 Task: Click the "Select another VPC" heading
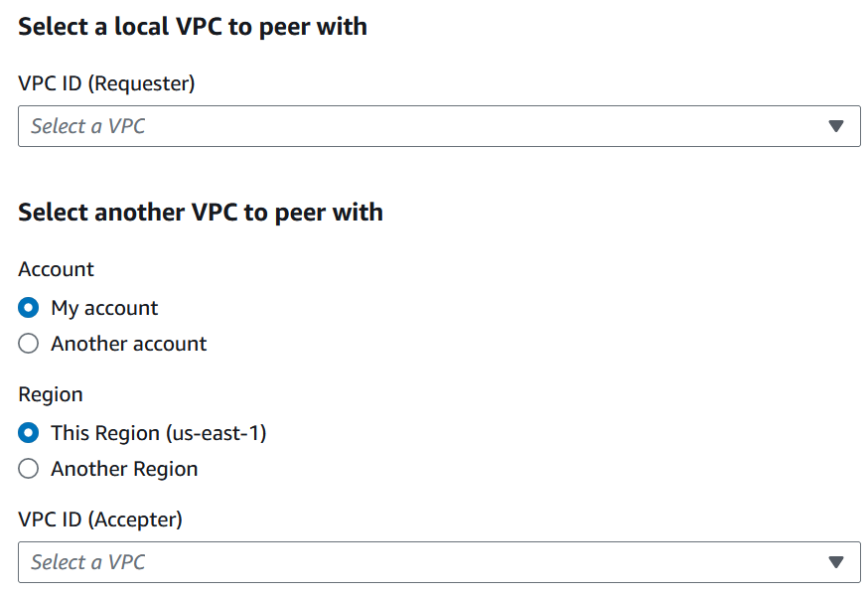(x=201, y=212)
